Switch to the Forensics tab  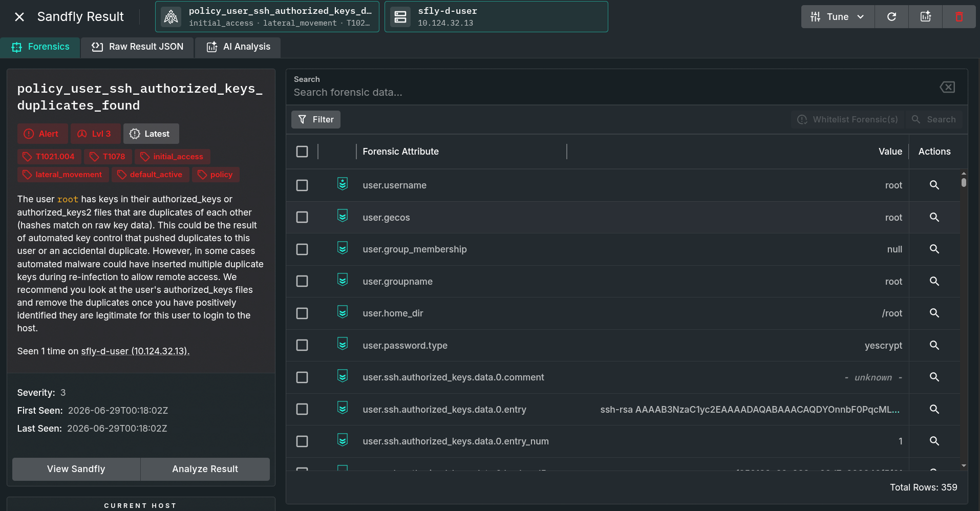coord(40,47)
